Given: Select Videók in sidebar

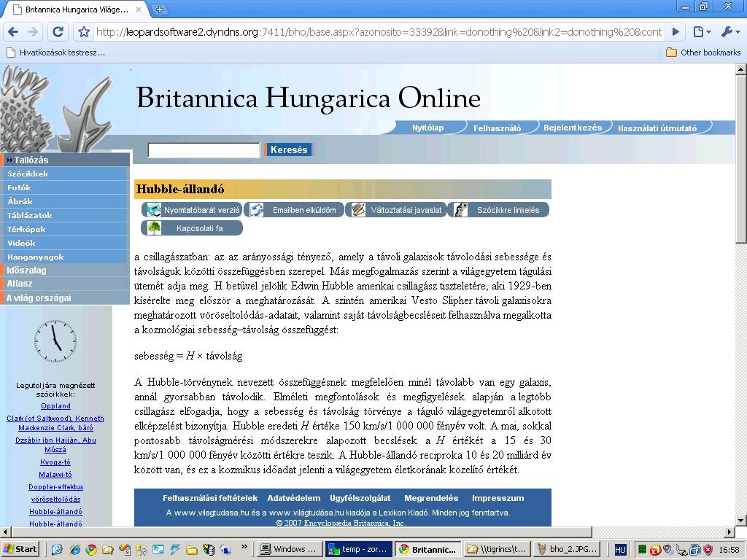Looking at the screenshot, I should [x=65, y=243].
